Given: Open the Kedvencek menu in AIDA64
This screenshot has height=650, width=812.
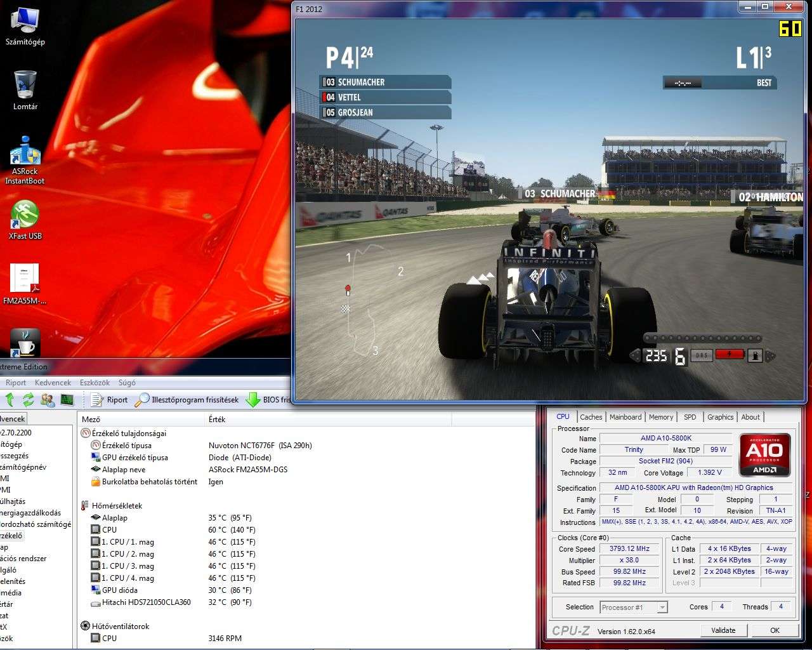Looking at the screenshot, I should pos(53,383).
